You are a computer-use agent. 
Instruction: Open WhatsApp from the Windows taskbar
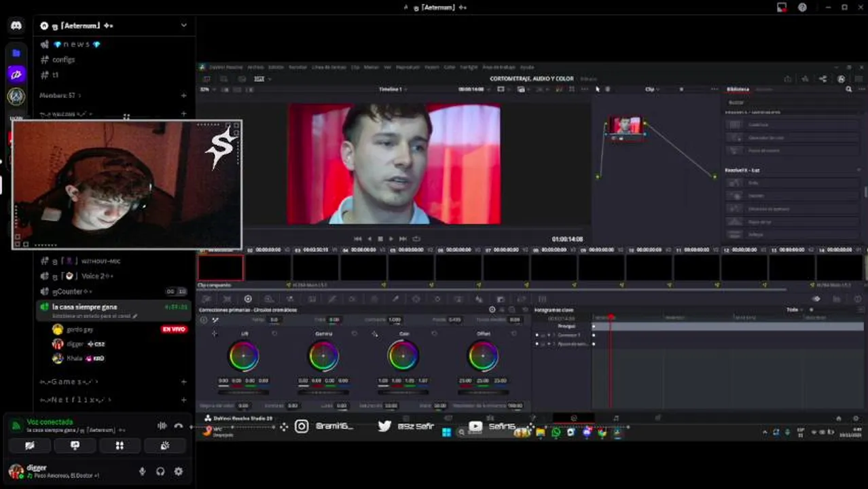[x=556, y=432]
